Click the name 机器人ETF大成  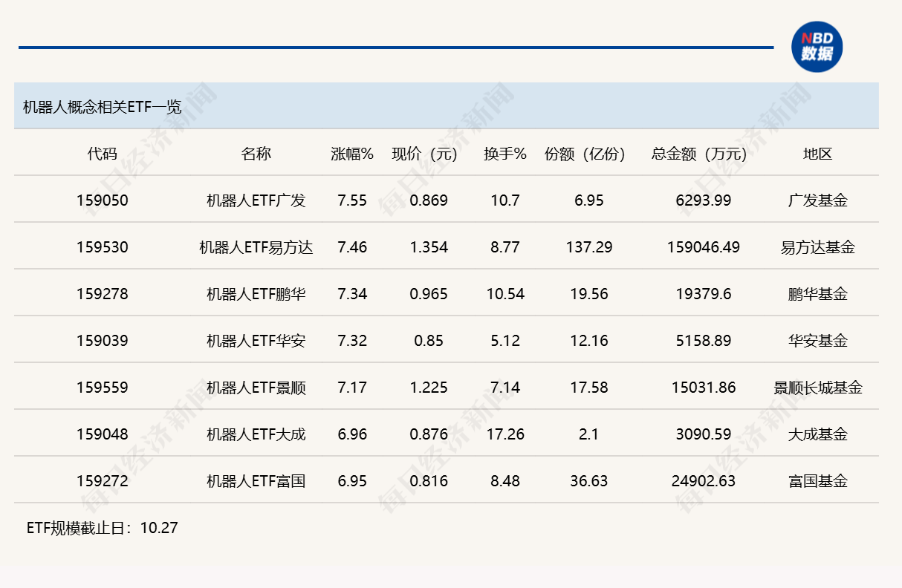256,434
